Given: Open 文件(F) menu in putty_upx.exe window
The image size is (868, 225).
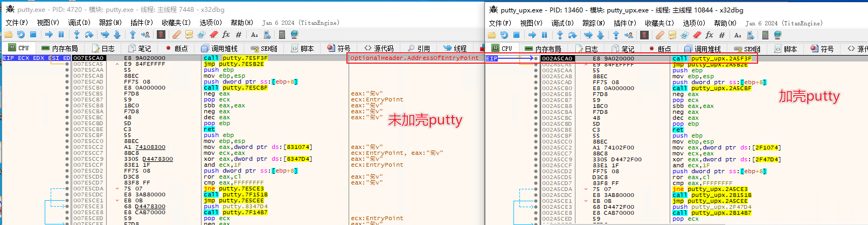Looking at the screenshot, I should (x=500, y=23).
